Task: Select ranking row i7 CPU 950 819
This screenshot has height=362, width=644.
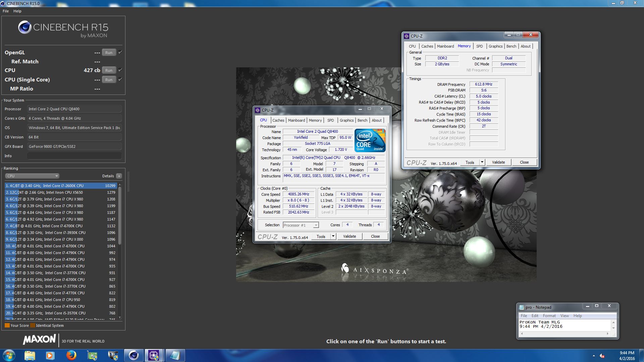Action: pyautogui.click(x=61, y=300)
